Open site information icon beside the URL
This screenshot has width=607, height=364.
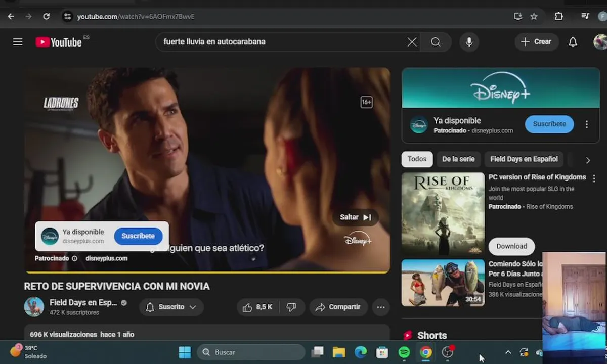67,16
